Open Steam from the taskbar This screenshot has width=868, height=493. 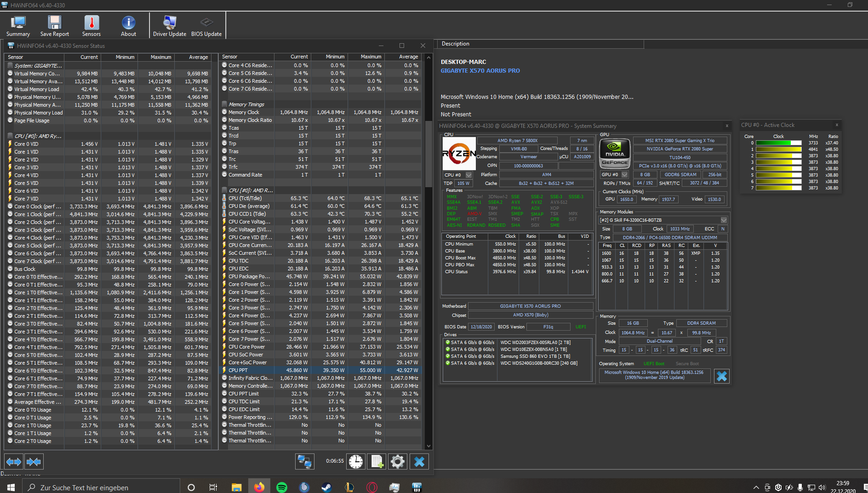[x=327, y=487]
